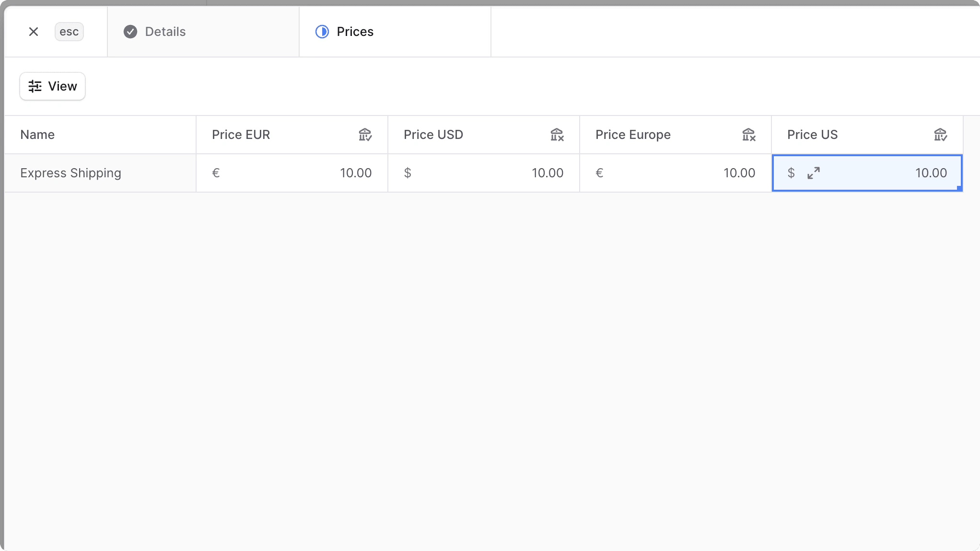Viewport: 980px width, 551px height.
Task: Switch to the Details tab
Action: (x=165, y=32)
